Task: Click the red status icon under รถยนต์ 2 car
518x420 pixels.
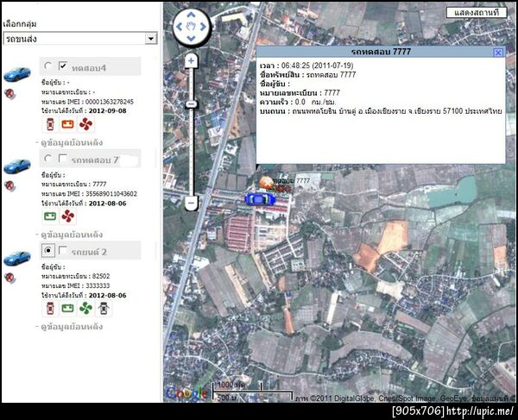Action: click(9, 278)
